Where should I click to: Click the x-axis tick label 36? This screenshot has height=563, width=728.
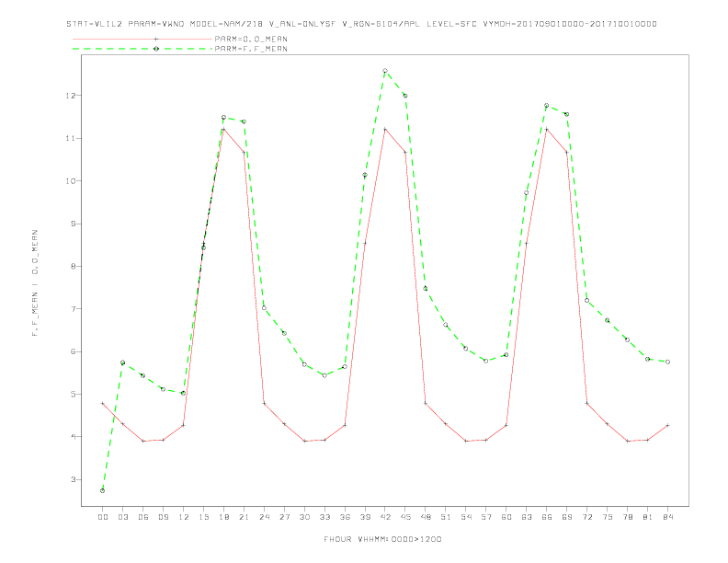(345, 517)
